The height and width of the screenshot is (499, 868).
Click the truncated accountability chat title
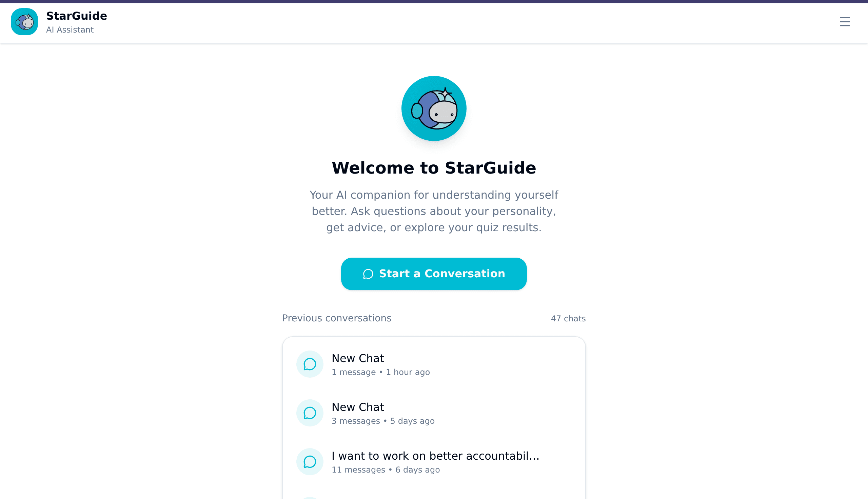pos(435,456)
